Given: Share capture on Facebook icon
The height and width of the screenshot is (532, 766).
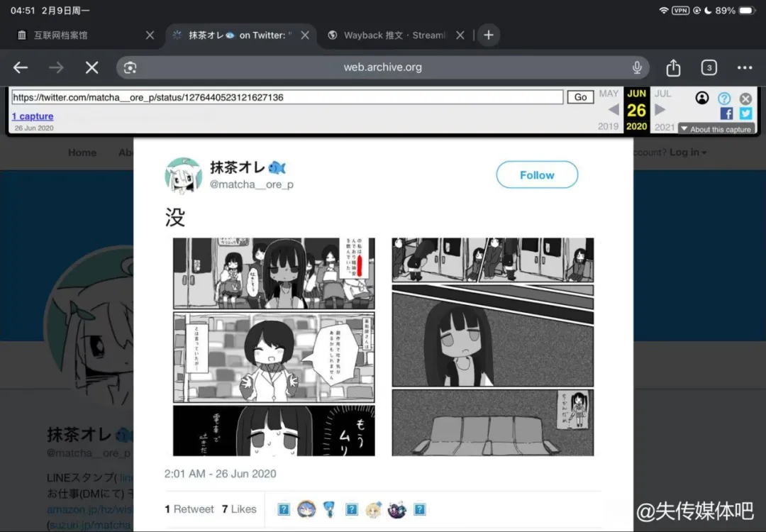Looking at the screenshot, I should pos(726,113).
